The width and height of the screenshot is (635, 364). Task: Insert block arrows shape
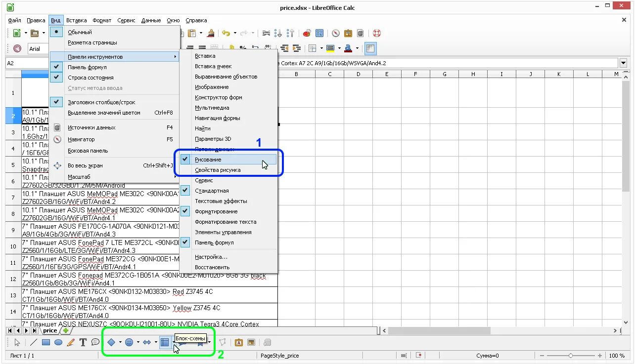[x=147, y=342]
